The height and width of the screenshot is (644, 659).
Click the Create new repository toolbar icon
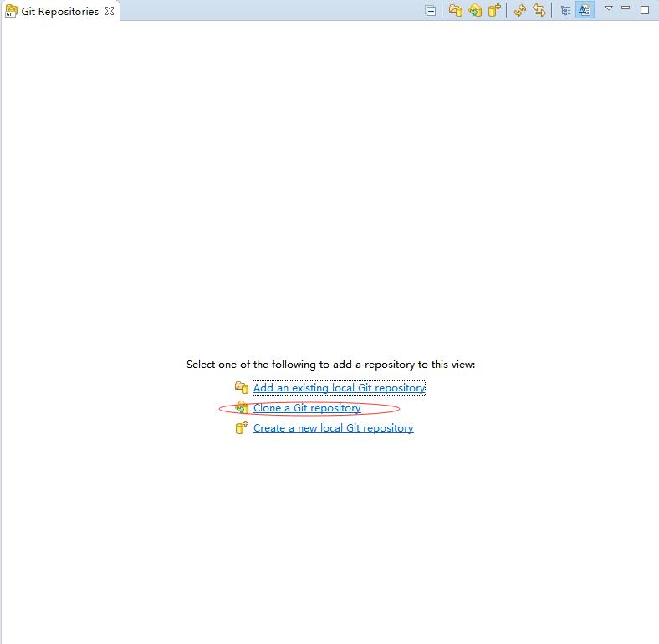click(x=494, y=10)
